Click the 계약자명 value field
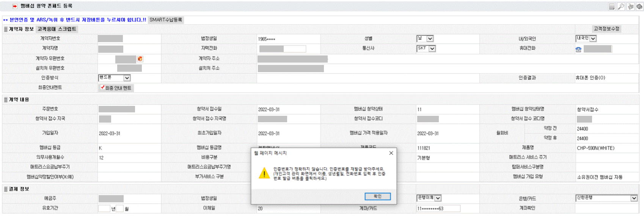This screenshot has height=216, width=644. click(111, 49)
